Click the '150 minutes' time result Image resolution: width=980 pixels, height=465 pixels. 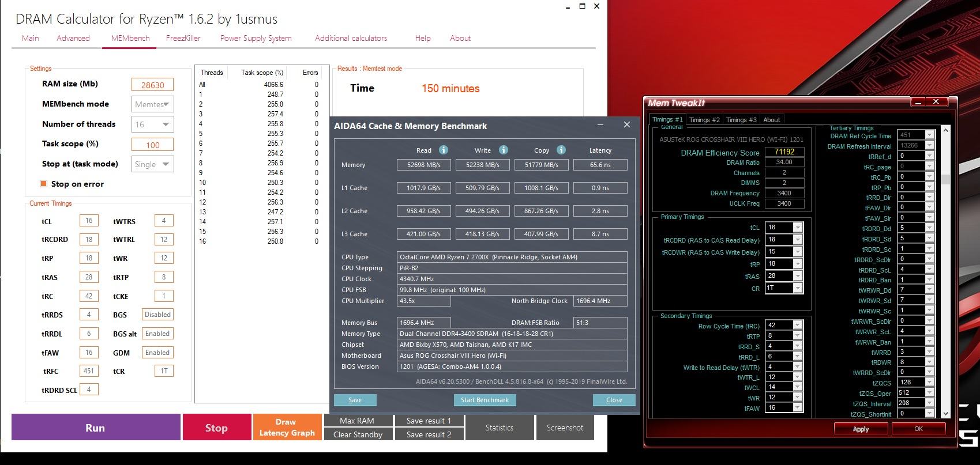coord(450,89)
